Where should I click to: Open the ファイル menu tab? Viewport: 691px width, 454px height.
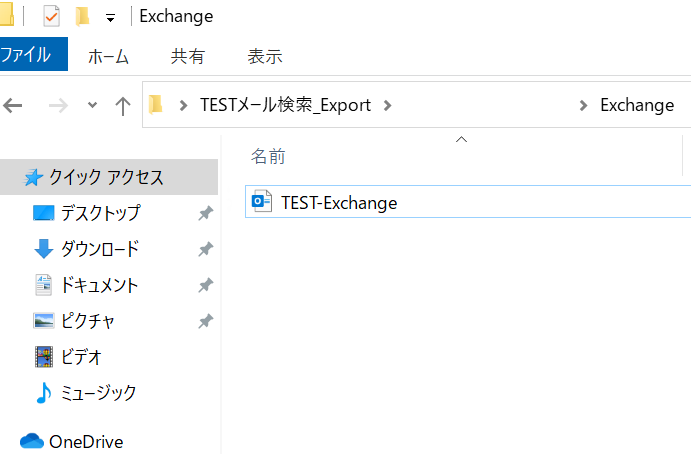pos(31,55)
